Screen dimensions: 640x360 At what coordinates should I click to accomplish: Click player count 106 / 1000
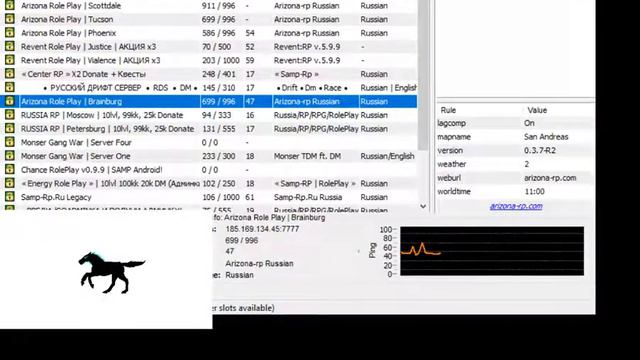tap(220, 197)
